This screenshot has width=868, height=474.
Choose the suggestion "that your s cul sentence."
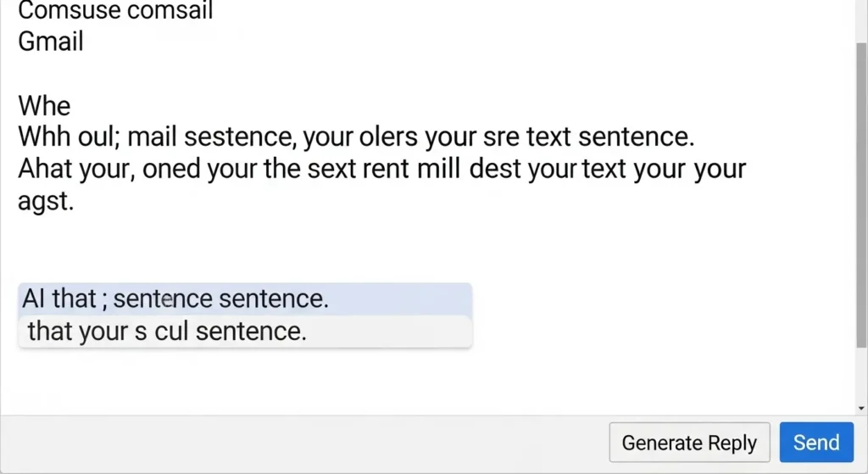244,332
